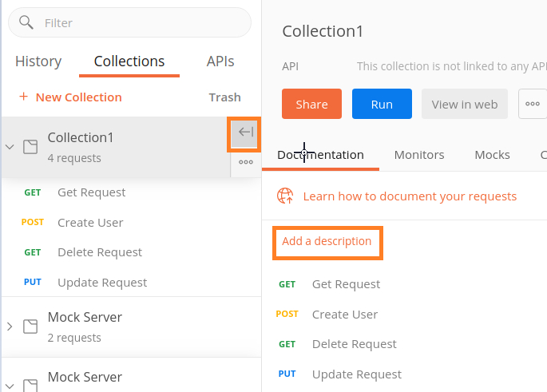Click the search magnifier icon
Image resolution: width=547 pixels, height=392 pixels.
pyautogui.click(x=26, y=22)
